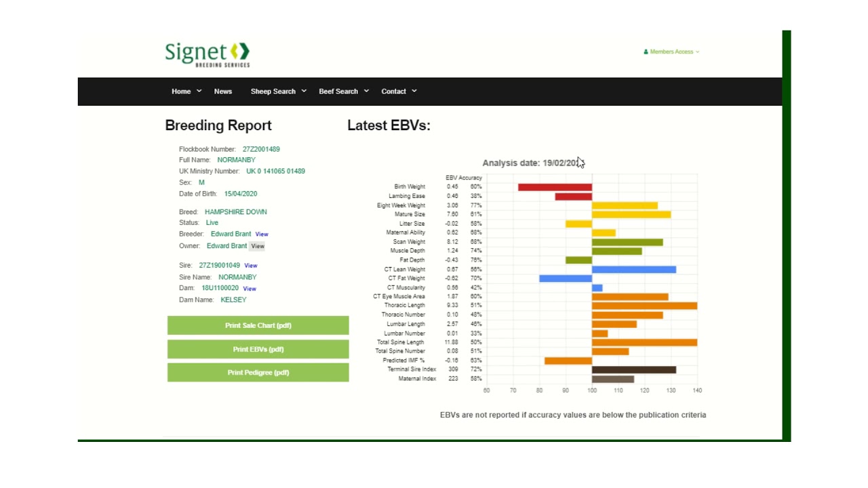
Task: Click the Analysis date text
Action: pyautogui.click(x=533, y=163)
